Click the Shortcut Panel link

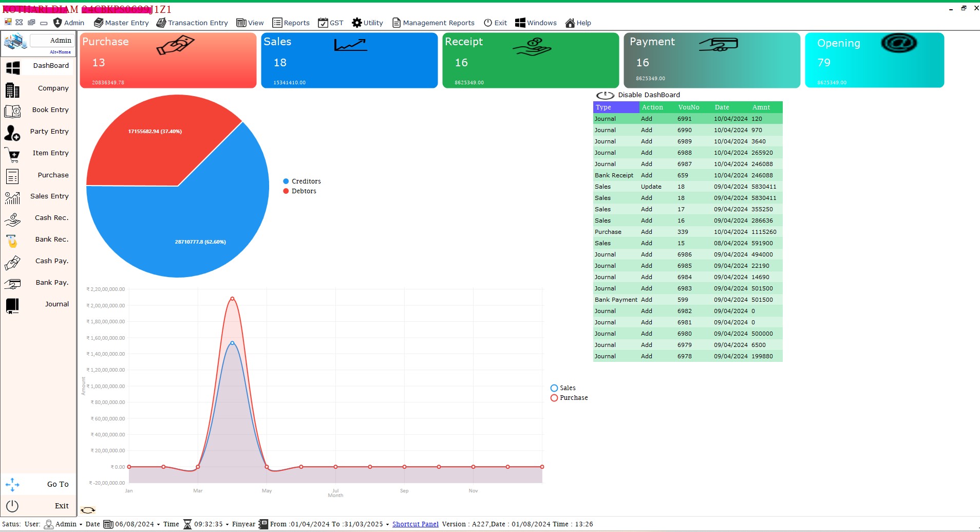(x=415, y=524)
